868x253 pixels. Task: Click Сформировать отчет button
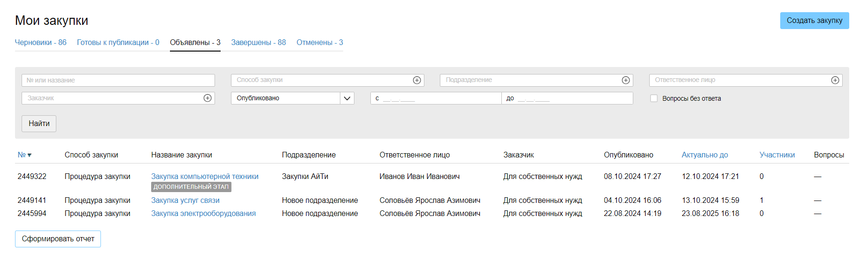tap(58, 239)
